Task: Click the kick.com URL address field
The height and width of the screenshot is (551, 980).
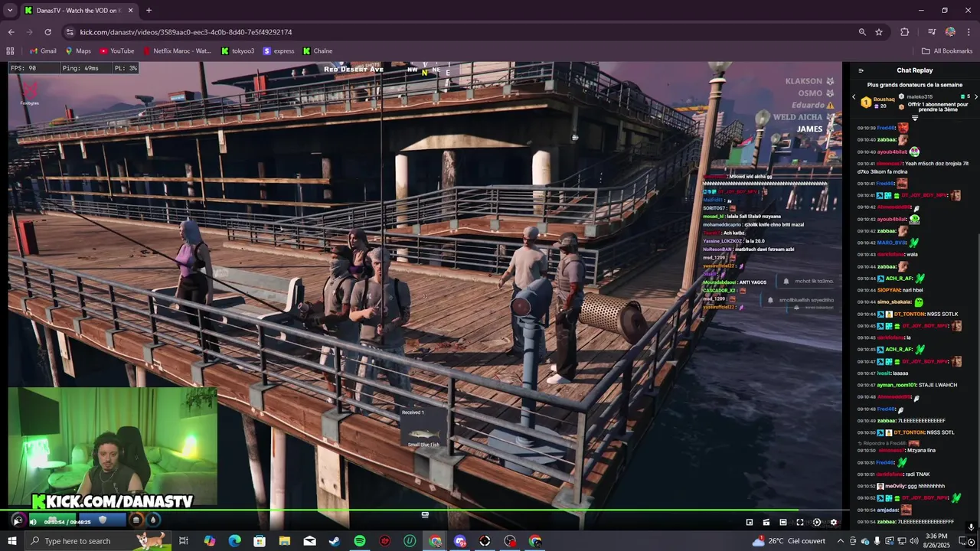Action: point(186,32)
